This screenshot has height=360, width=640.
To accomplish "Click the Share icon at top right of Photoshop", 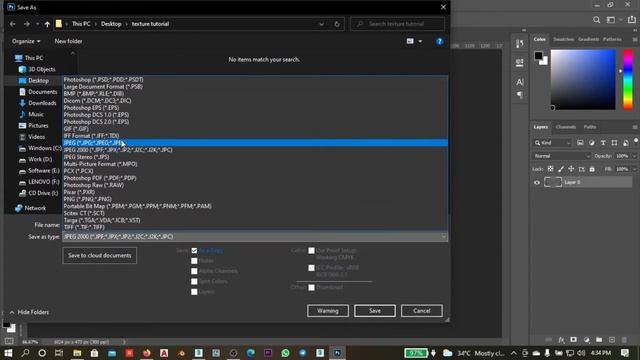I will [x=632, y=20].
